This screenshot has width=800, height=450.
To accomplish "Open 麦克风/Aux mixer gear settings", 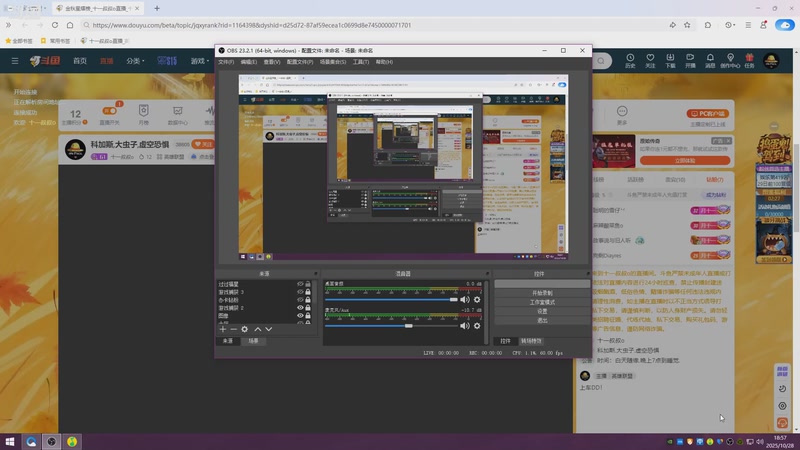I will (x=477, y=326).
